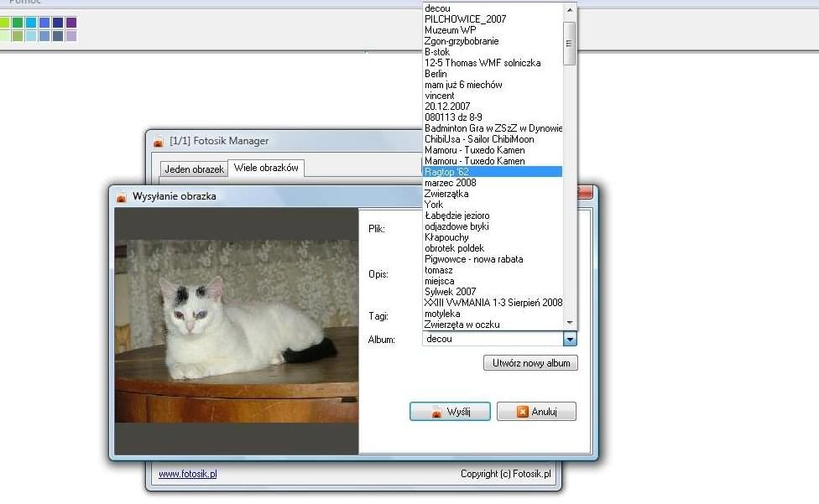The image size is (819, 504).
Task: Choose 'Badminton Gra w ZSzZ w Dynowie'
Action: 492,128
